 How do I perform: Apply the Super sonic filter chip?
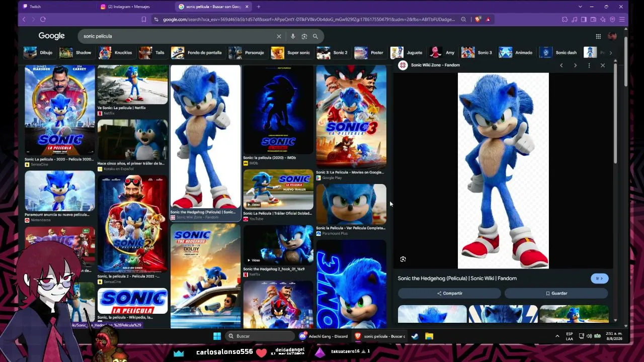click(291, 53)
